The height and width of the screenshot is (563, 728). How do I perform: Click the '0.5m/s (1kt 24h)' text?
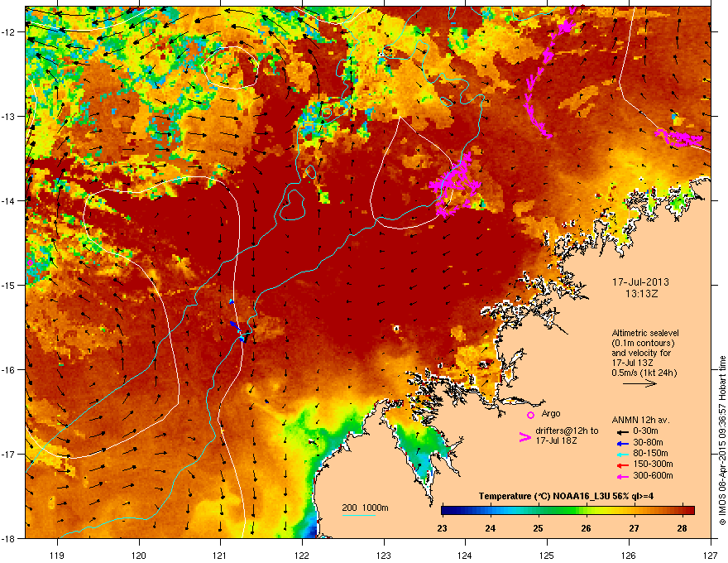[x=644, y=373]
